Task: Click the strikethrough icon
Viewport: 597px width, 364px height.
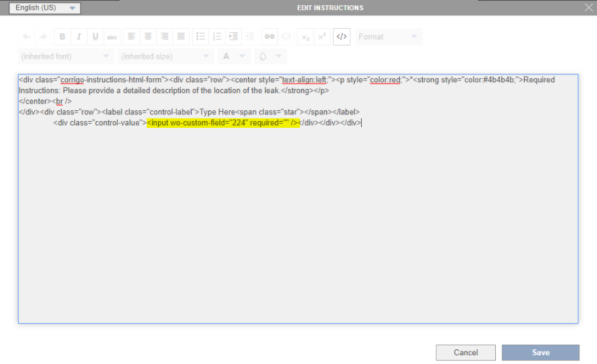Action: click(111, 37)
